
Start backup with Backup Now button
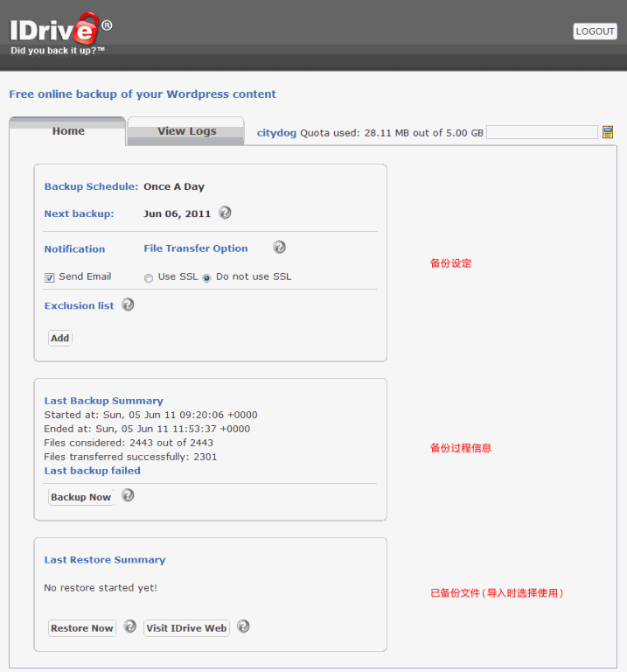coord(80,497)
